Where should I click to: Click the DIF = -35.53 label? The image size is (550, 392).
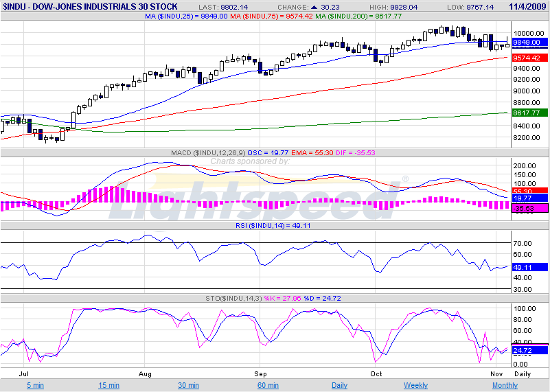[x=355, y=153]
